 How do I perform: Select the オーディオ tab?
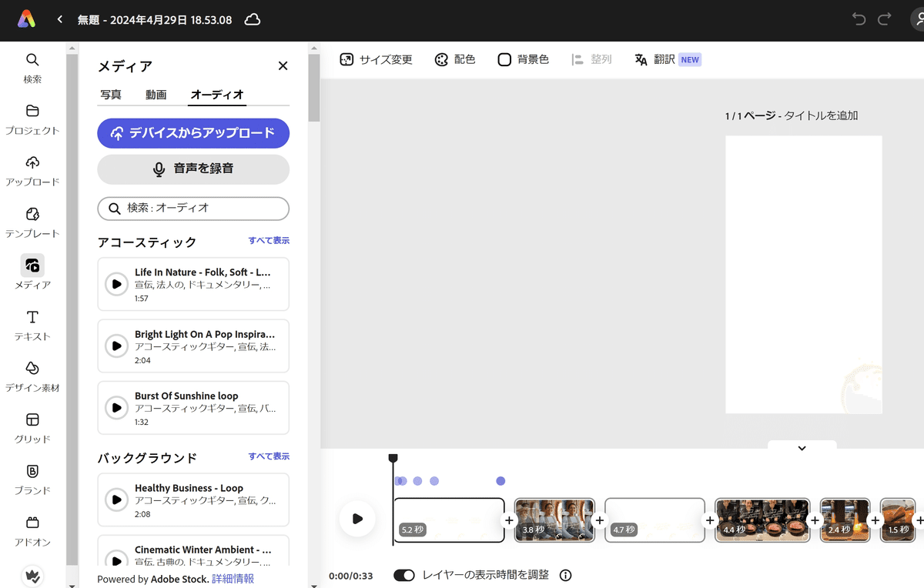[x=217, y=95]
